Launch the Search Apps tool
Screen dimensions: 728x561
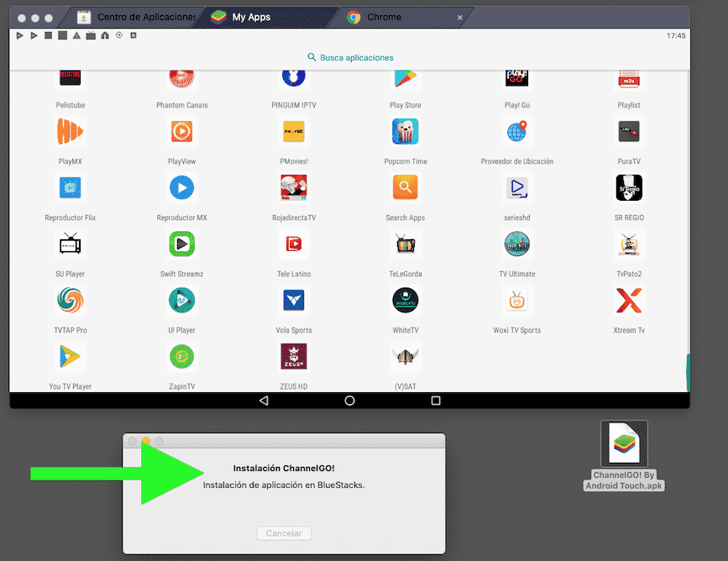click(406, 187)
